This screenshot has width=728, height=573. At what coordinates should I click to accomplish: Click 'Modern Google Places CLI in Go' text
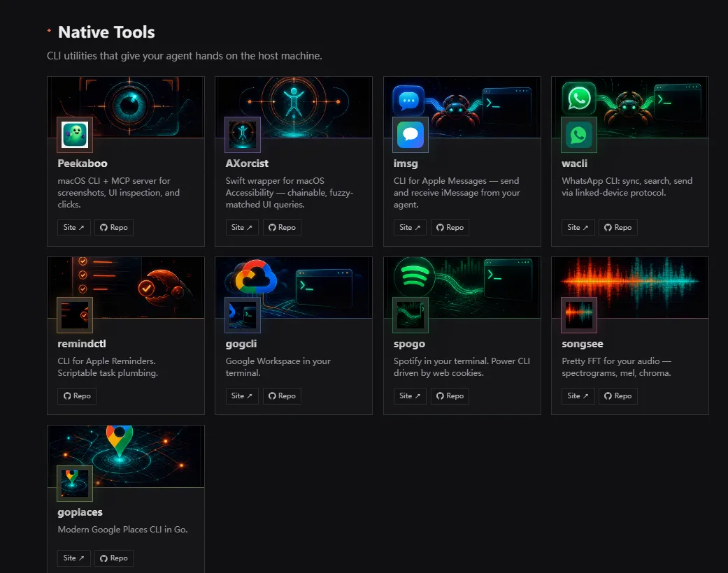pos(122,530)
